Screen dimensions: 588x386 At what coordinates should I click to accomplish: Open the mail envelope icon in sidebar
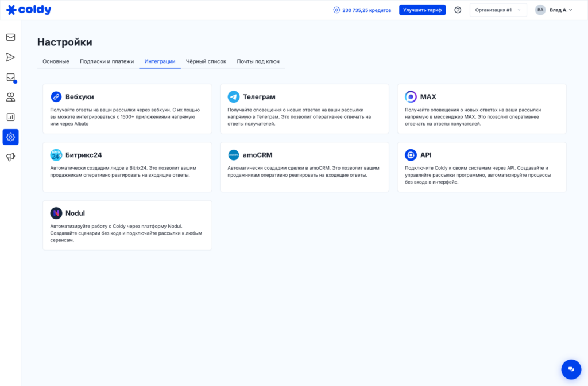tap(10, 37)
